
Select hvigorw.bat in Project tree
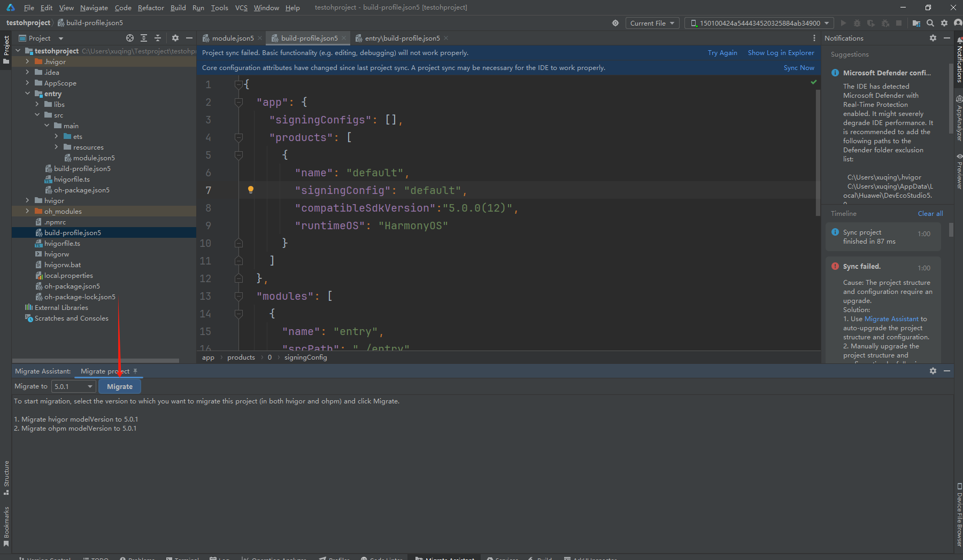click(63, 265)
